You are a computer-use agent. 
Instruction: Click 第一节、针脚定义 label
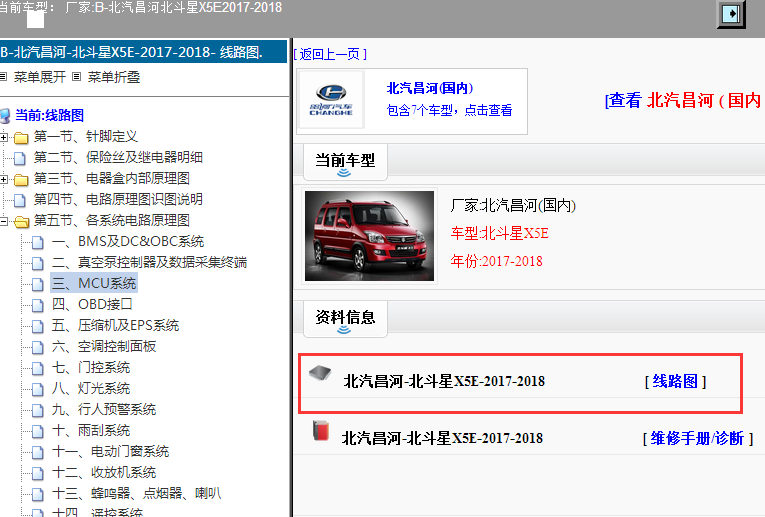[x=85, y=137]
